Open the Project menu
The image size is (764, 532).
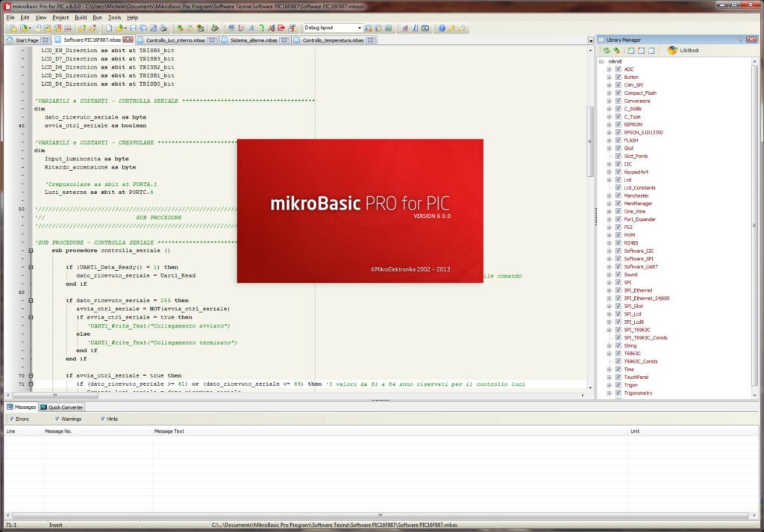[60, 17]
